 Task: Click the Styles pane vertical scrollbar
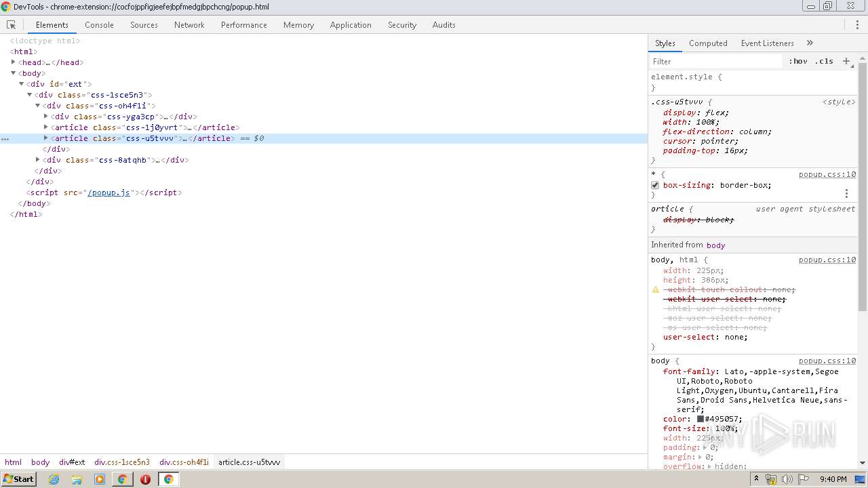point(863,186)
